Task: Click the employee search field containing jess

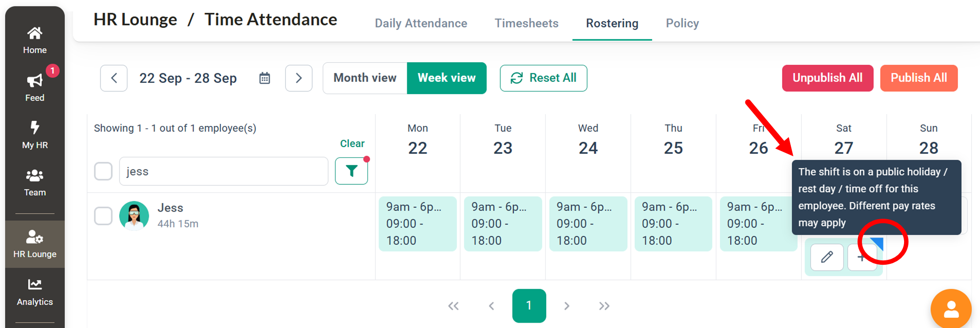Action: click(223, 172)
